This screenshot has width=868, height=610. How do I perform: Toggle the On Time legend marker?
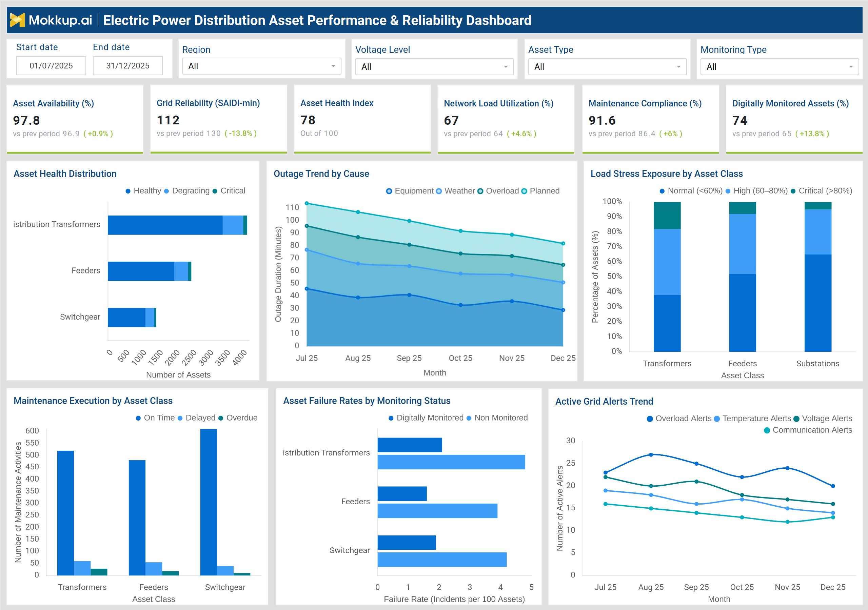tap(138, 418)
